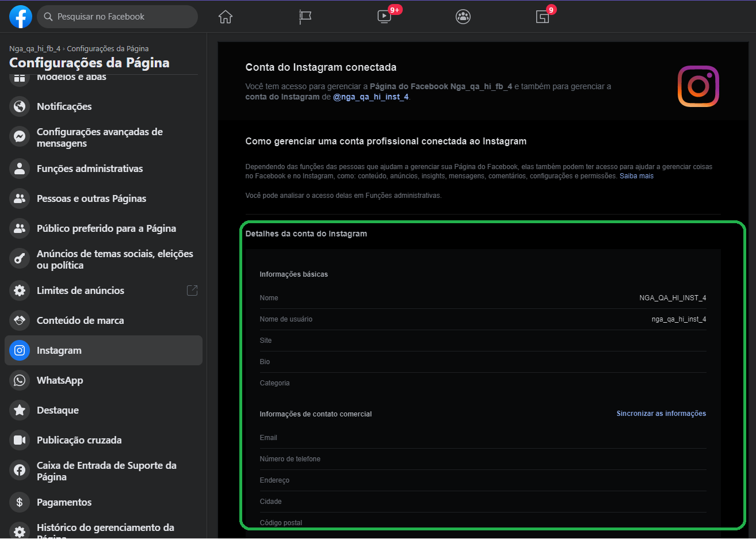Image resolution: width=756 pixels, height=539 pixels.
Task: Click the Cidade row label
Action: [270, 502]
